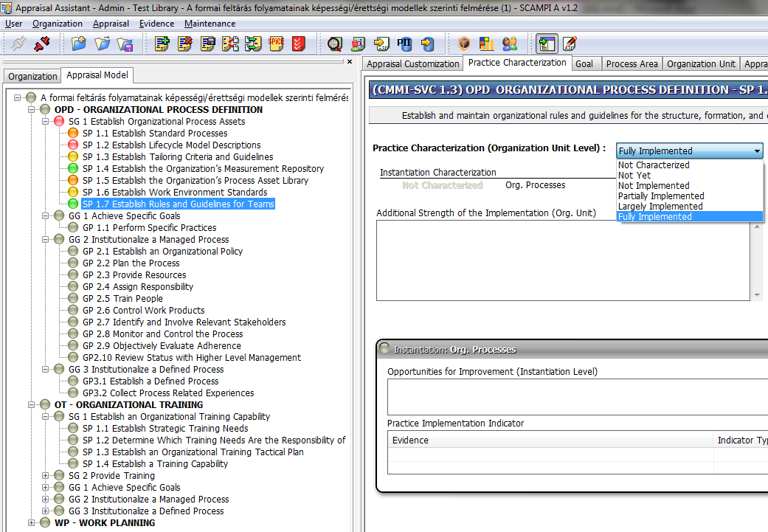Choose Not Yet in dropdown list
The width and height of the screenshot is (768, 532).
pos(690,176)
